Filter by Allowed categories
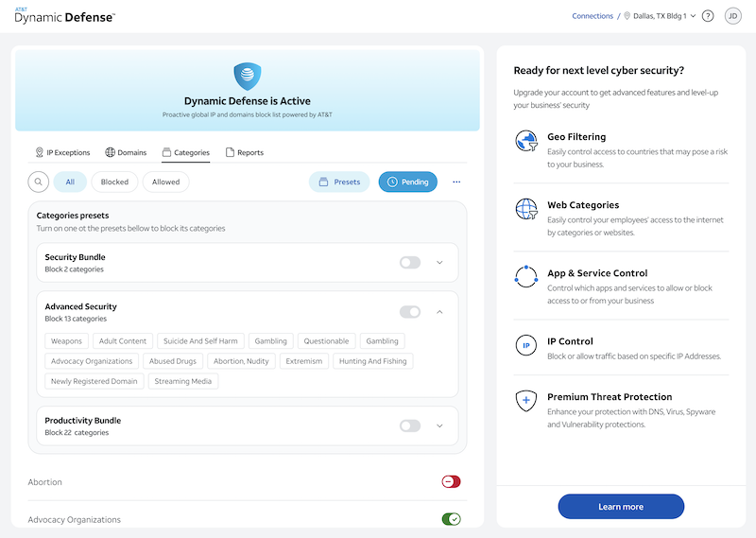The height and width of the screenshot is (538, 756). pos(166,182)
